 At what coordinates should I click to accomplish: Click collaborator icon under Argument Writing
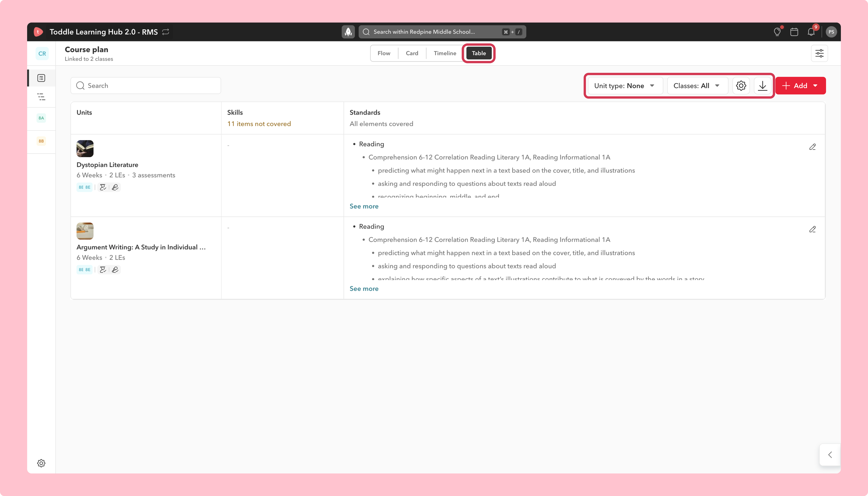103,270
